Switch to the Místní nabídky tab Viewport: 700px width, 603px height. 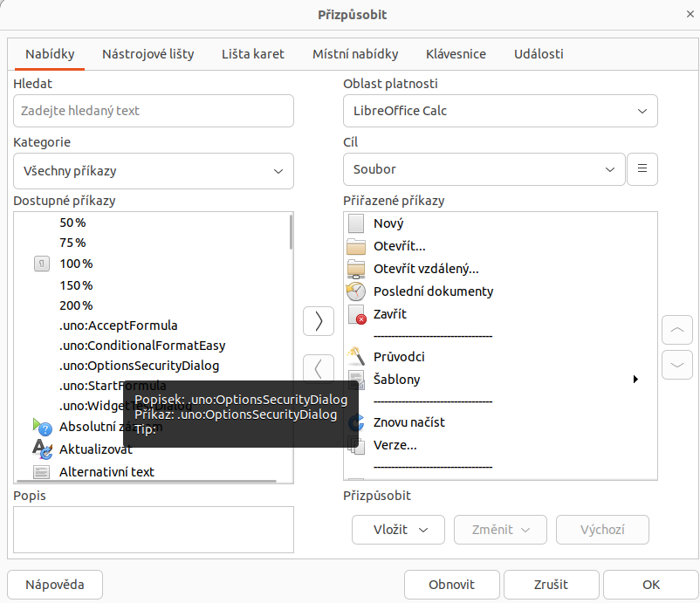(x=355, y=54)
